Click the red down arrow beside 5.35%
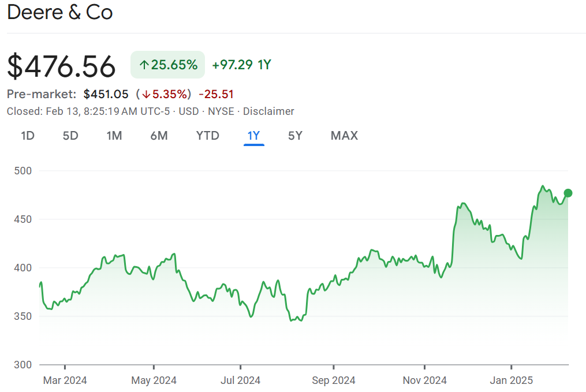This screenshot has height=392, width=586. click(x=147, y=94)
